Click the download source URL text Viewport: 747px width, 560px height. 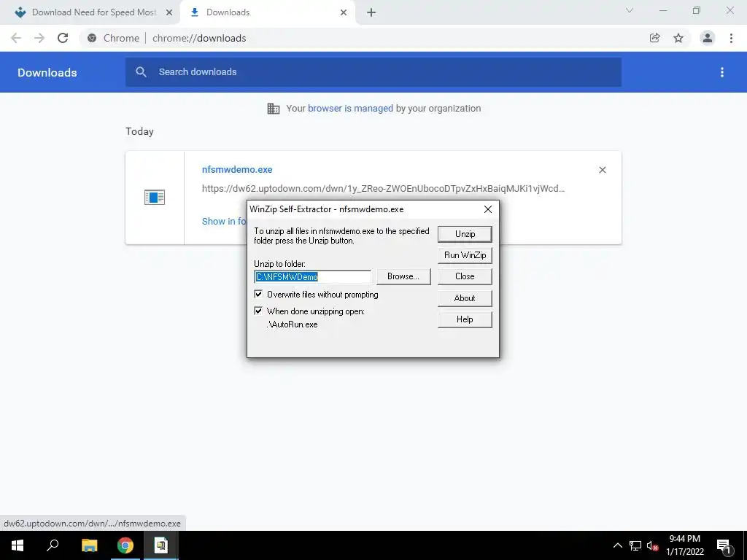(x=384, y=189)
